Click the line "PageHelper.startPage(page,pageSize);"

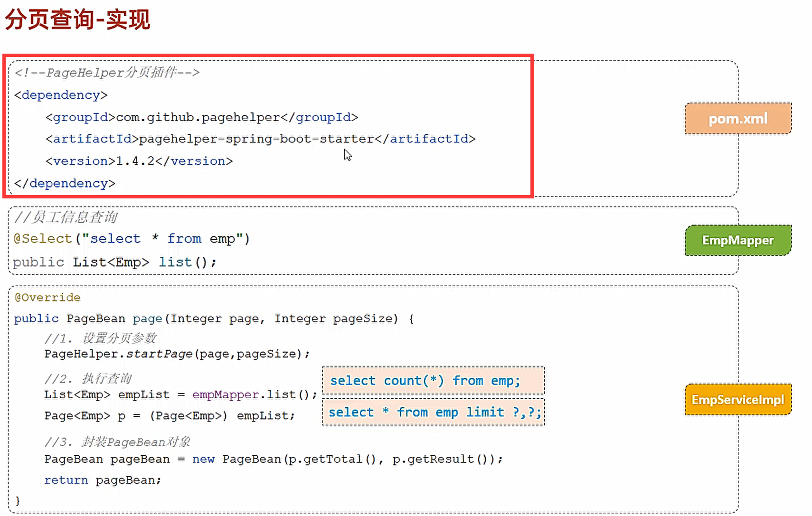pyautogui.click(x=177, y=354)
